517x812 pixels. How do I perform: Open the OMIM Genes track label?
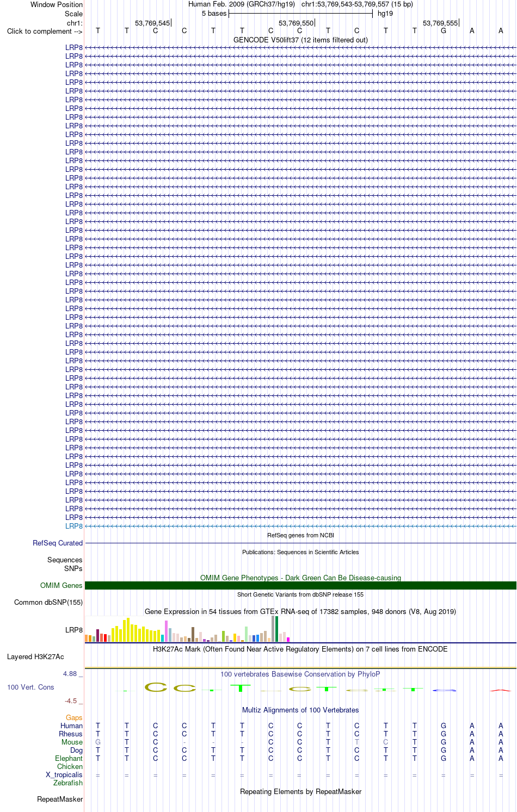61,585
